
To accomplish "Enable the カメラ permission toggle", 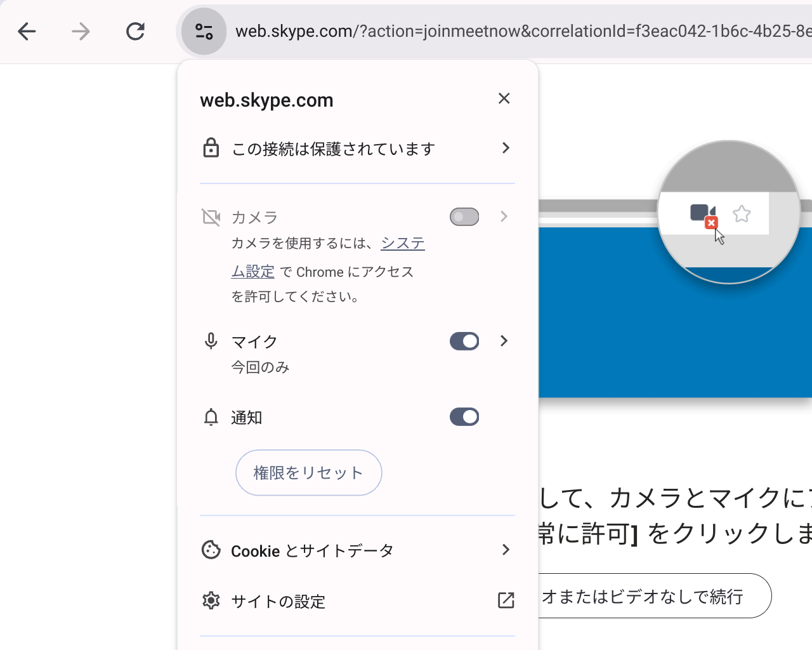I will (464, 216).
